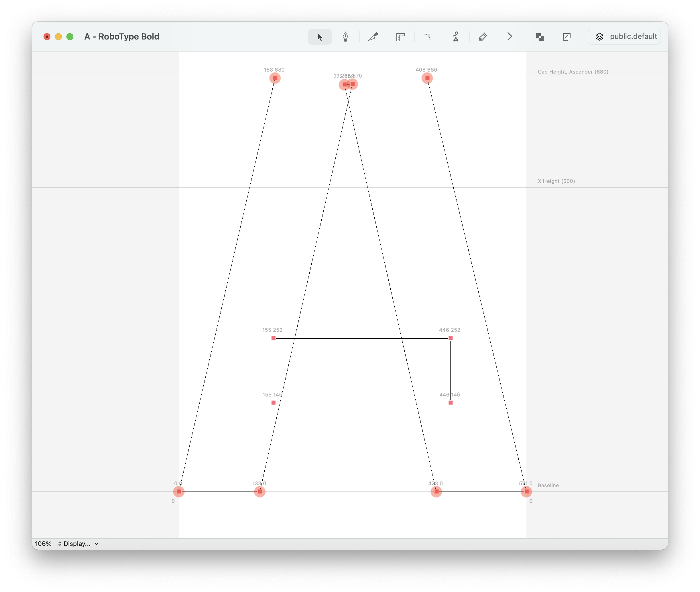Select baseline point at 0 0

[179, 492]
